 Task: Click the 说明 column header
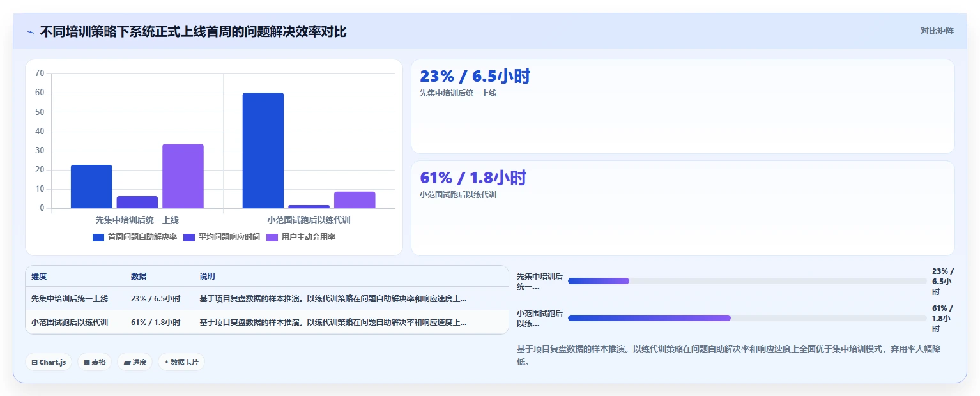207,277
